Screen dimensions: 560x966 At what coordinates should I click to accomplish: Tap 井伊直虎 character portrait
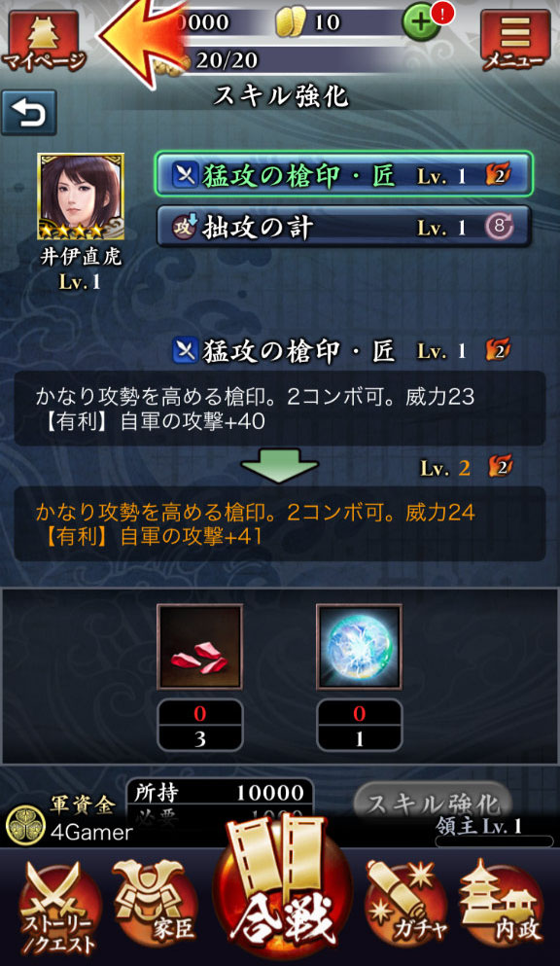[x=81, y=197]
